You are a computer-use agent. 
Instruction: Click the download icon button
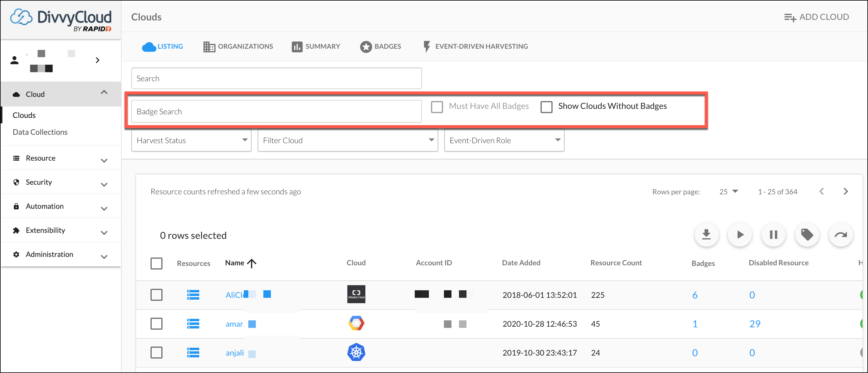click(x=706, y=235)
